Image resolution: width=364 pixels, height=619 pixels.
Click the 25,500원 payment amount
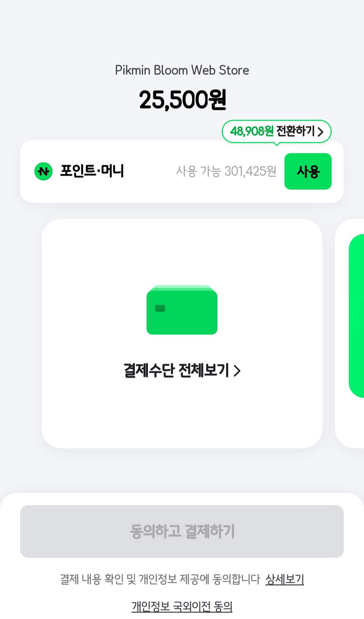[182, 100]
